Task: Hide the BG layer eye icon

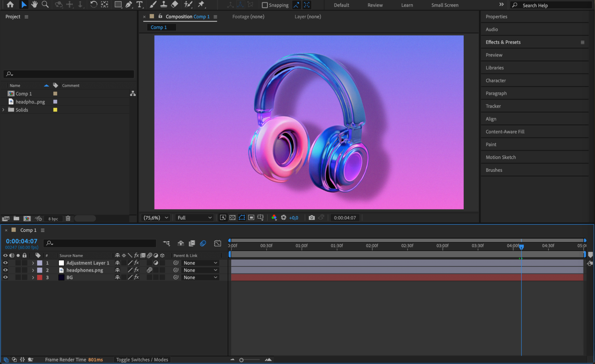Action: point(5,277)
